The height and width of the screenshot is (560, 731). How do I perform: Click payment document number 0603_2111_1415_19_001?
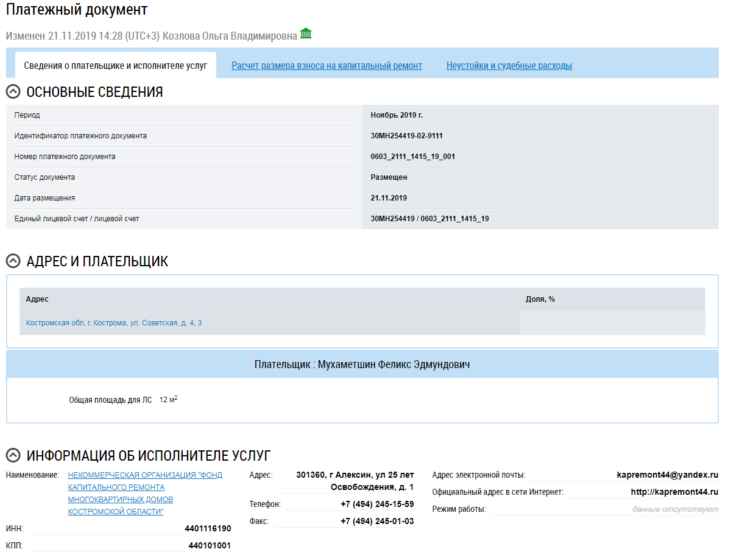(x=412, y=157)
